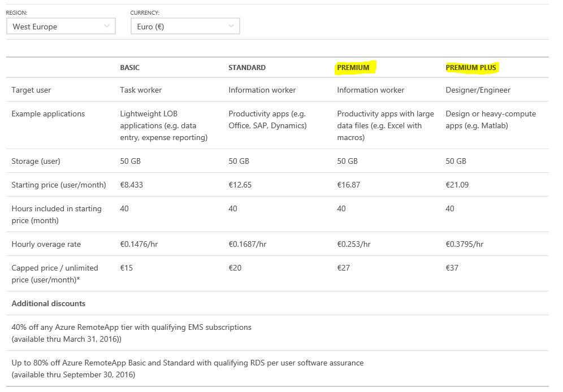Select the 'Hourly overage rate' row label
The width and height of the screenshot is (563, 392).
(46, 244)
